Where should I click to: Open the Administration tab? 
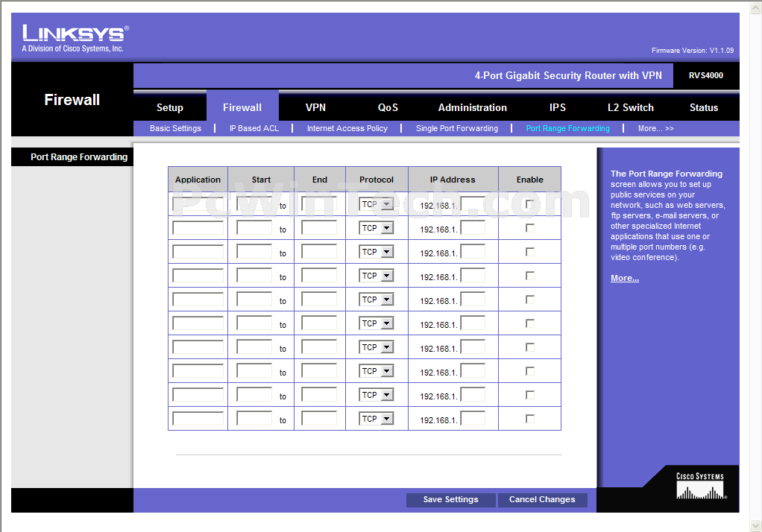(x=473, y=107)
